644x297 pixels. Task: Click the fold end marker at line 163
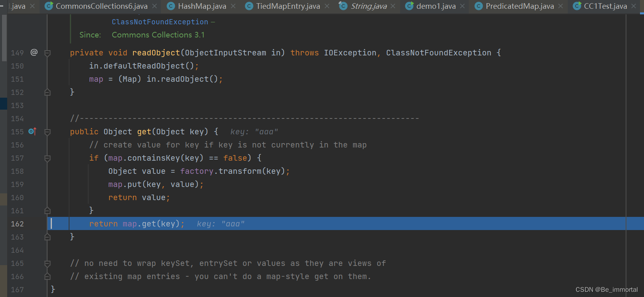point(48,237)
